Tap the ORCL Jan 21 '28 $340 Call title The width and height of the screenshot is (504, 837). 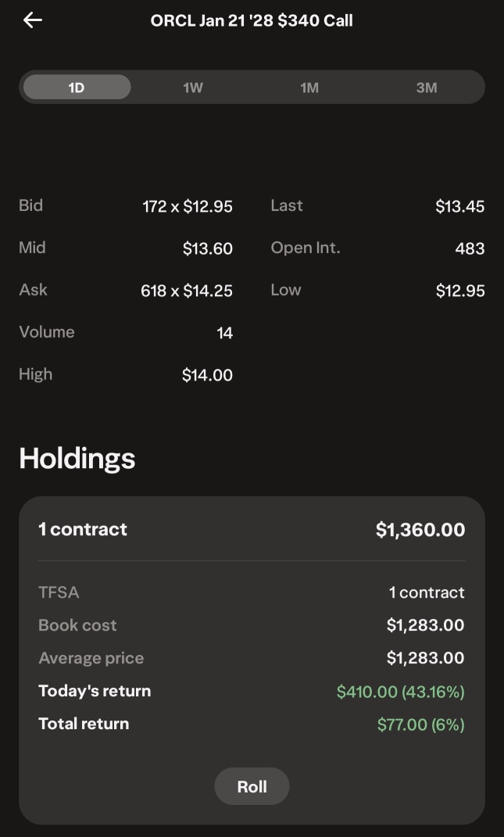pyautogui.click(x=252, y=21)
